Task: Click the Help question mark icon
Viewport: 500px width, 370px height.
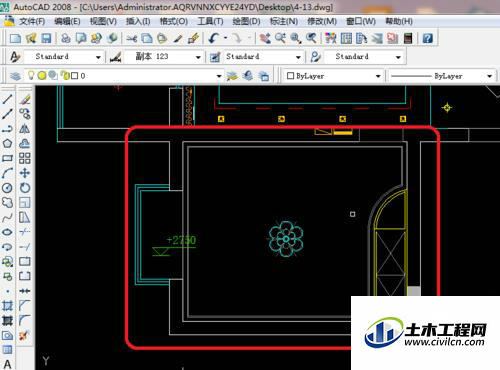Action: coord(427,39)
